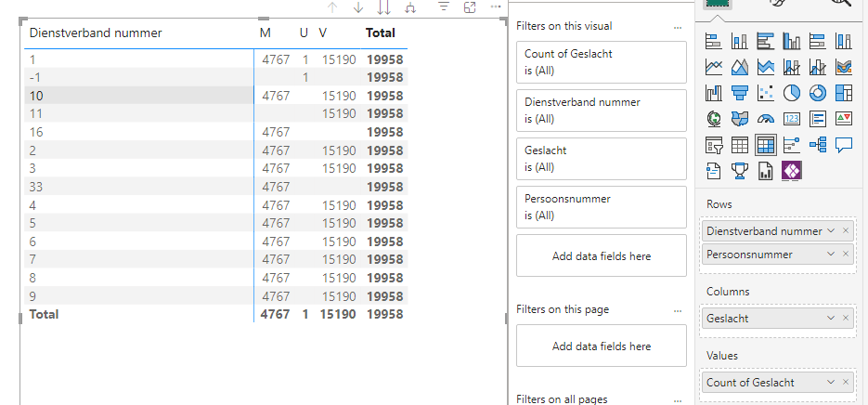
Task: Select the matrix visual icon
Action: [766, 145]
